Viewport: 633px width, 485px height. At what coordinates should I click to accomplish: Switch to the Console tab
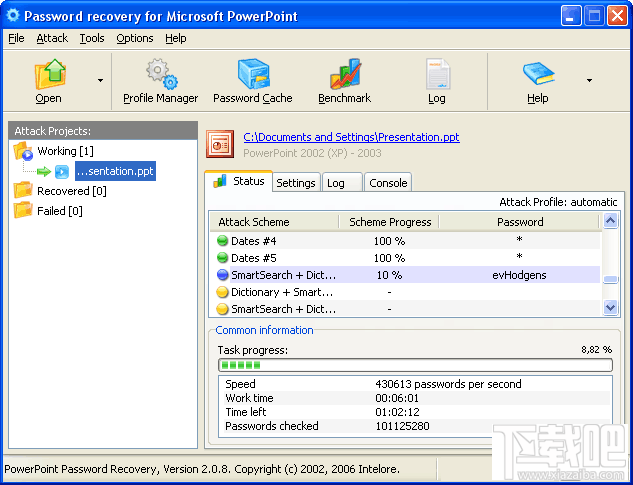click(x=388, y=183)
